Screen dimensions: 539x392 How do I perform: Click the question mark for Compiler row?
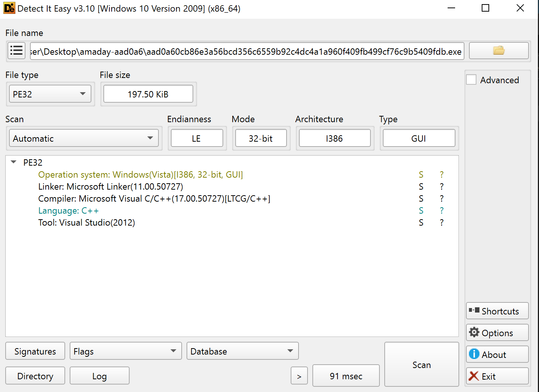[x=442, y=199]
